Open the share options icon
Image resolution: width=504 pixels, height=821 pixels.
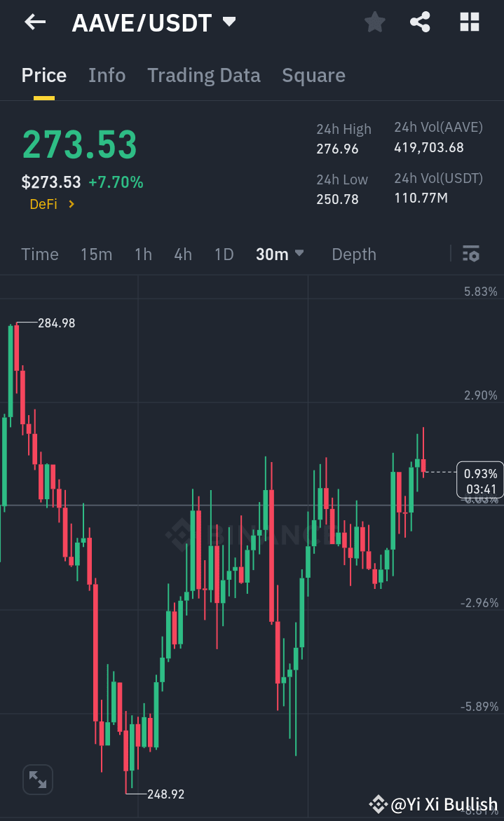[x=420, y=22]
